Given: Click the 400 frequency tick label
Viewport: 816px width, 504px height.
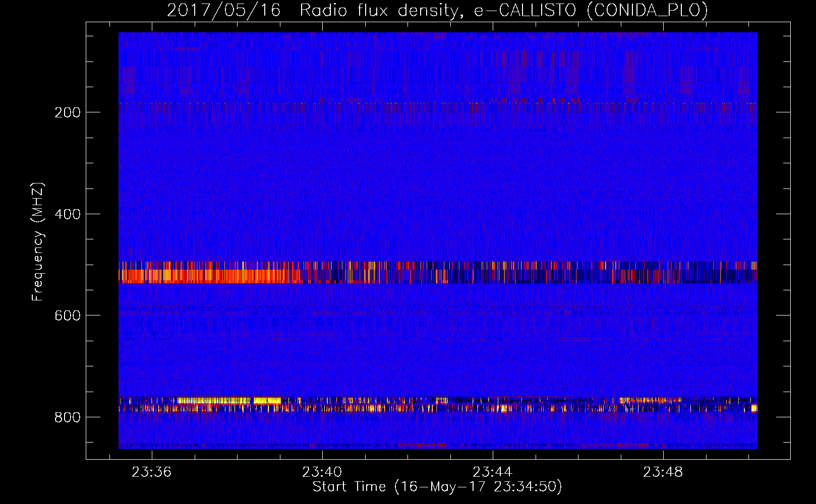Looking at the screenshot, I should [x=68, y=214].
